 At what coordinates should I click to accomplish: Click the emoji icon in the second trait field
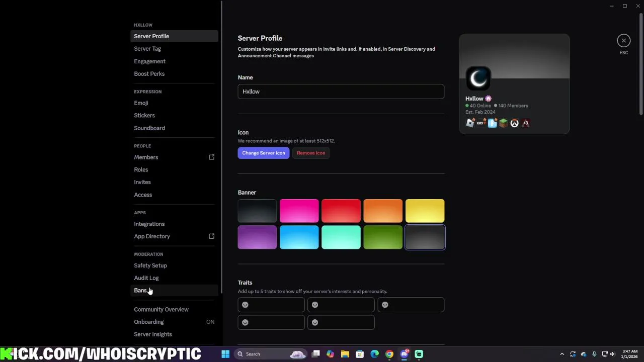[315, 305]
